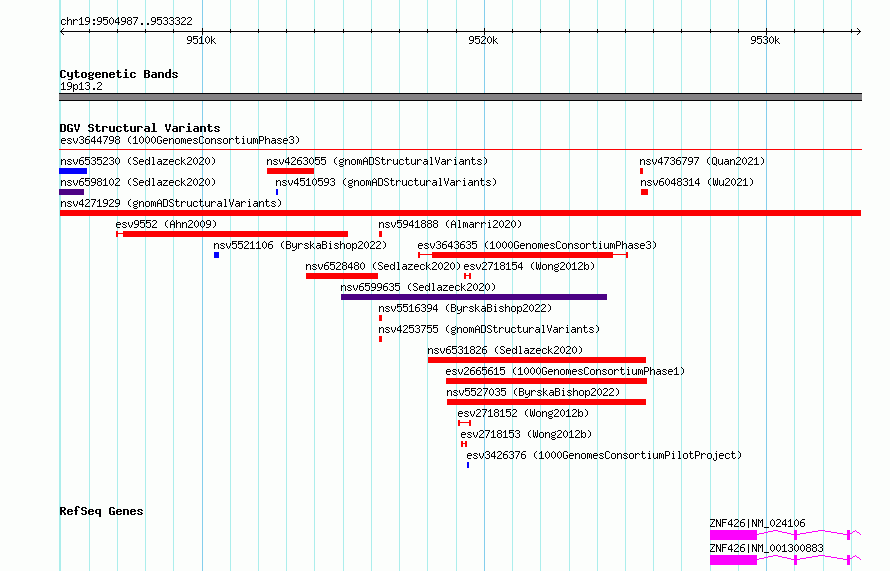Open the nsv6531826 (Sedlazeck2020) label
Viewport: 890px width, 571px height.
tap(505, 350)
